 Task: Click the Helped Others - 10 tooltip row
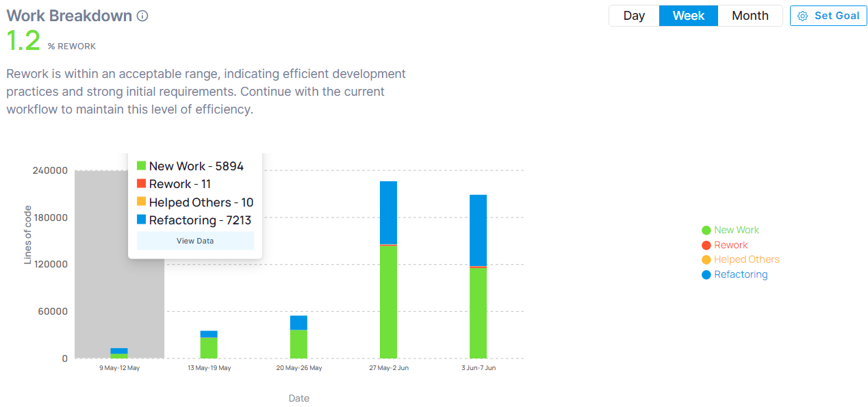(195, 202)
